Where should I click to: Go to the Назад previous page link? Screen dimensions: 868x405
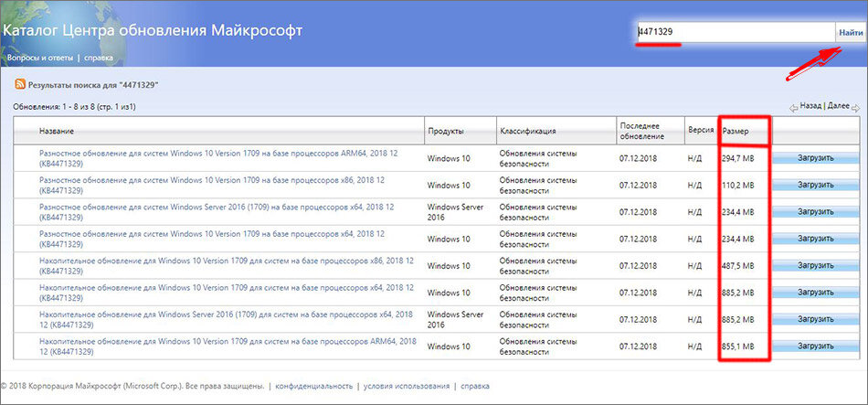(810, 105)
